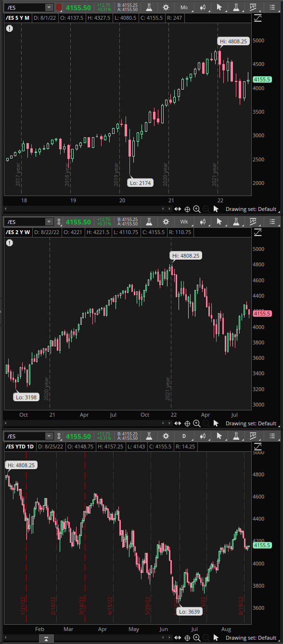
Task: Open templates icon in daily chart toolbar
Action: tap(253, 436)
